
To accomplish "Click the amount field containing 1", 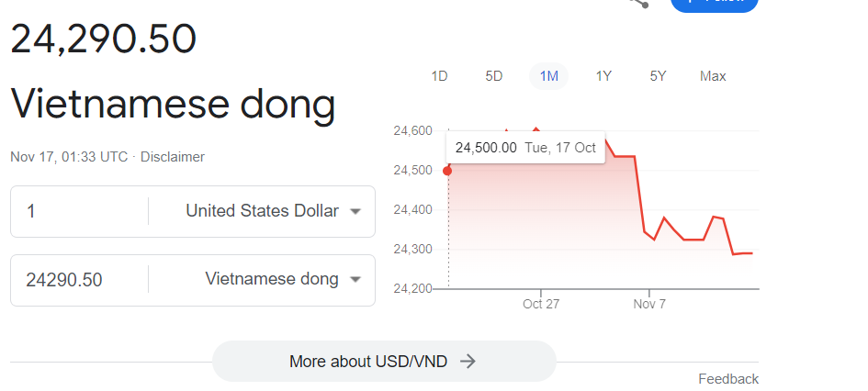I will point(79,211).
